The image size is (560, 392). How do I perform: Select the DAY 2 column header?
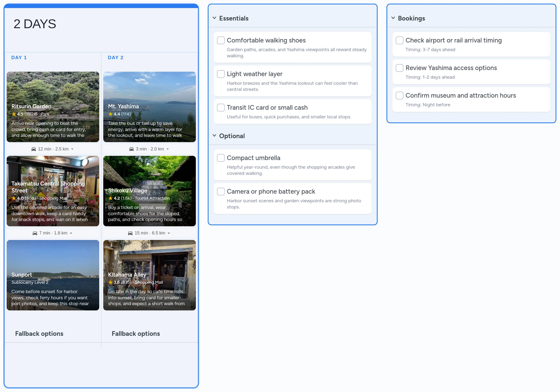click(x=116, y=57)
